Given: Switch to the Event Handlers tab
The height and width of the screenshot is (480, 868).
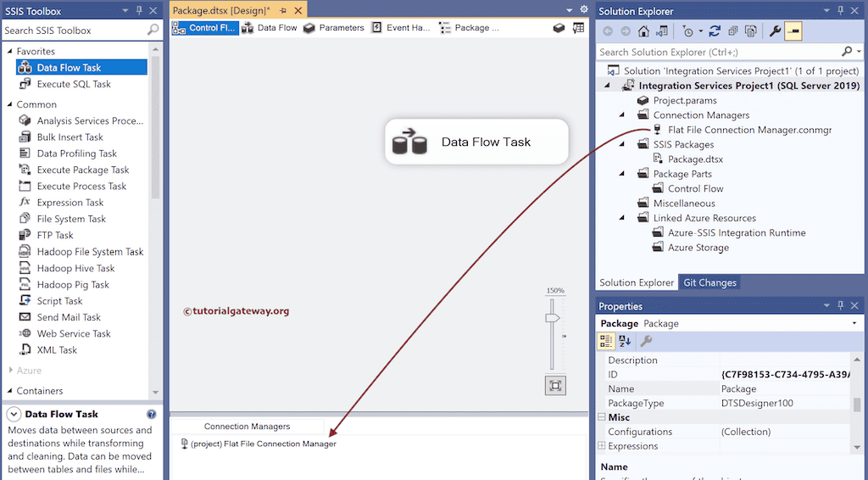Looking at the screenshot, I should pyautogui.click(x=401, y=28).
